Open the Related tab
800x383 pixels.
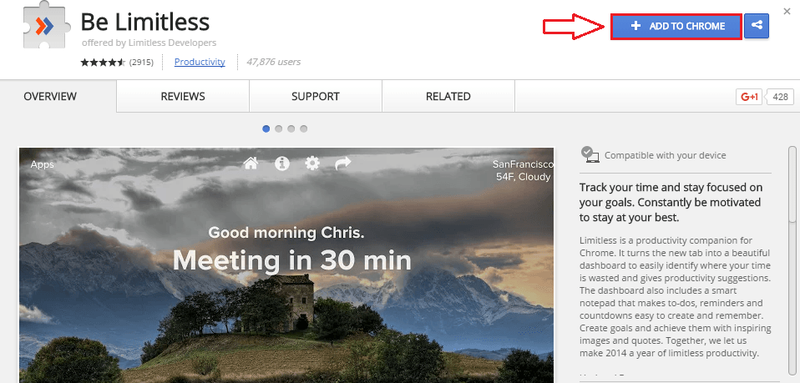point(448,96)
